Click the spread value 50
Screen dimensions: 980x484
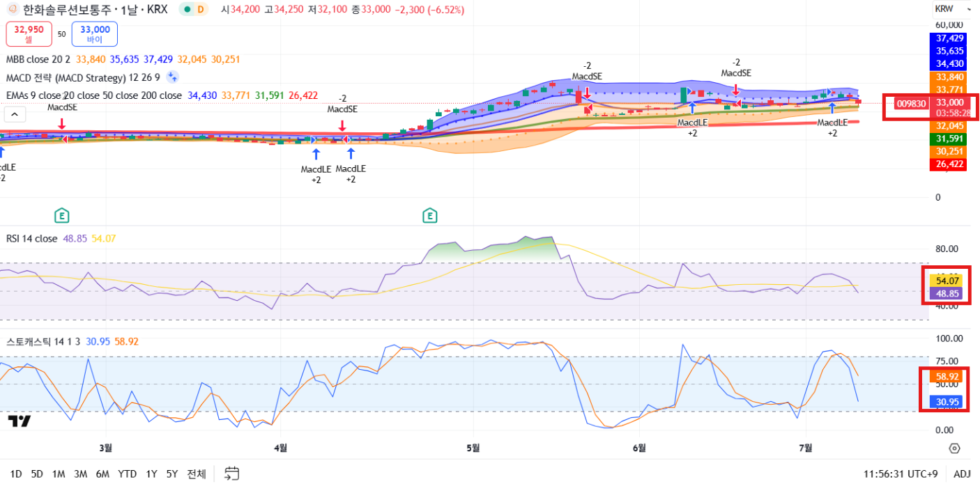[x=61, y=33]
